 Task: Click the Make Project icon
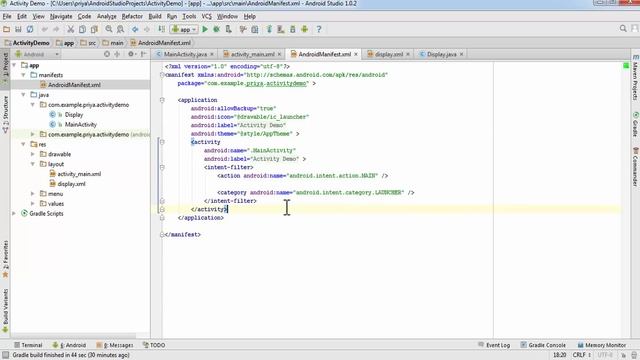(x=162, y=29)
